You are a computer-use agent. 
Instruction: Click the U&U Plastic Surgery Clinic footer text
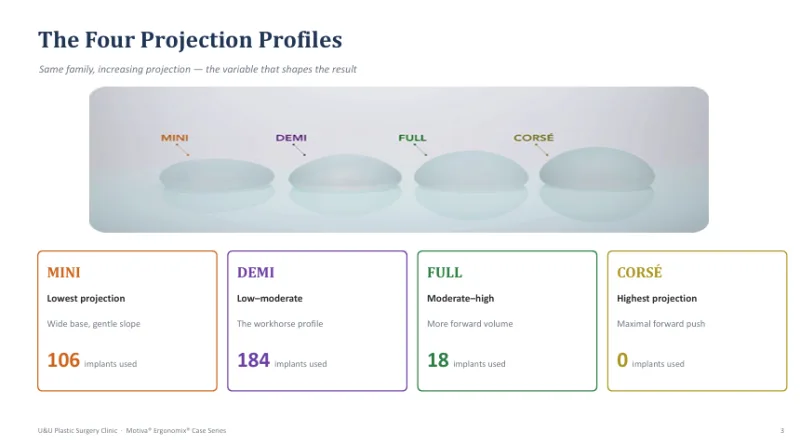point(78,431)
